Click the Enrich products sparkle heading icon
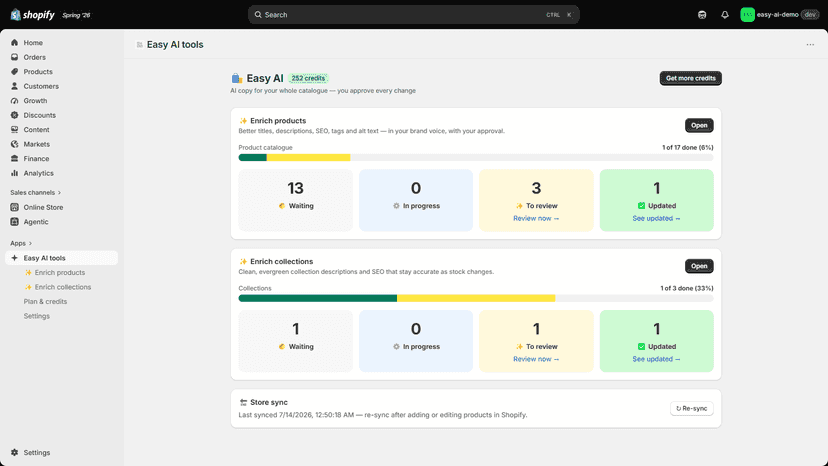This screenshot has width=828, height=466. point(243,121)
